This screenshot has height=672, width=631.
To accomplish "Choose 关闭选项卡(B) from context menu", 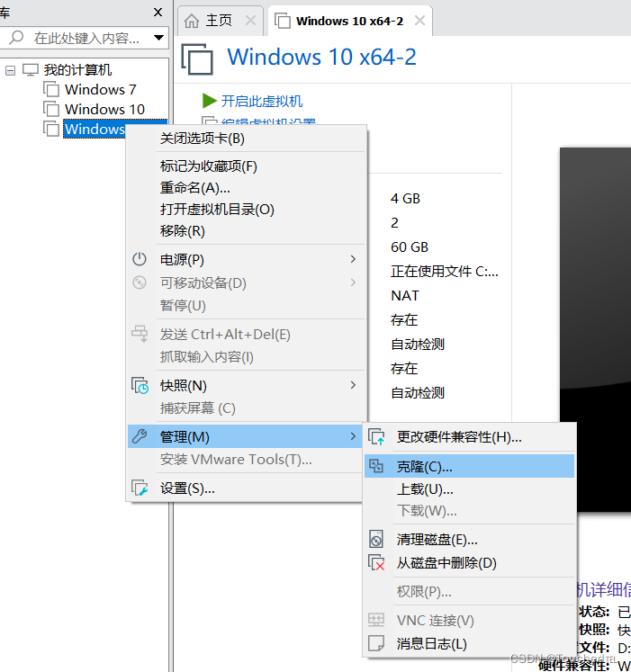I will point(247,139).
